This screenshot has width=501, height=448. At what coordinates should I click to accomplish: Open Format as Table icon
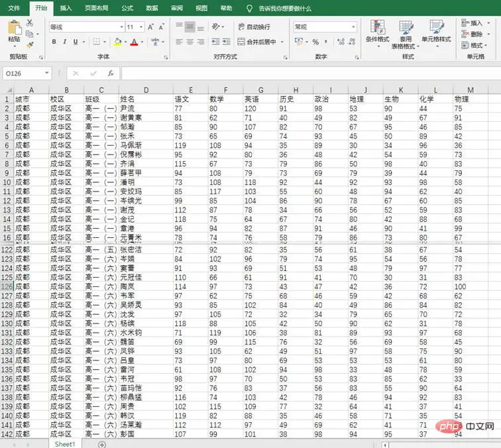[406, 27]
